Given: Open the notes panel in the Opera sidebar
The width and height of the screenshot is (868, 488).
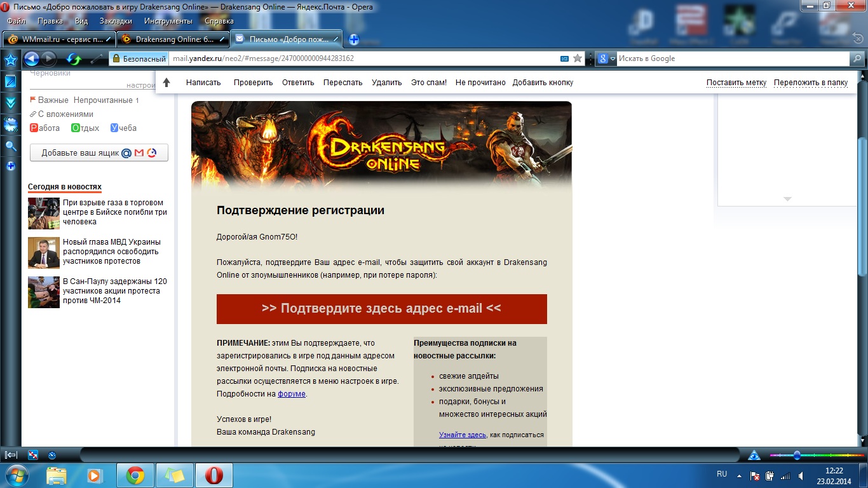Looking at the screenshot, I should (x=11, y=81).
